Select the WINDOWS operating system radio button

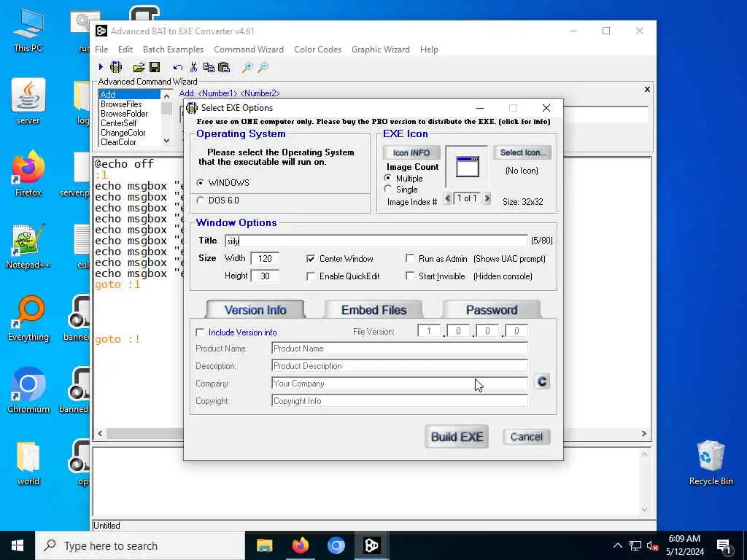point(200,183)
